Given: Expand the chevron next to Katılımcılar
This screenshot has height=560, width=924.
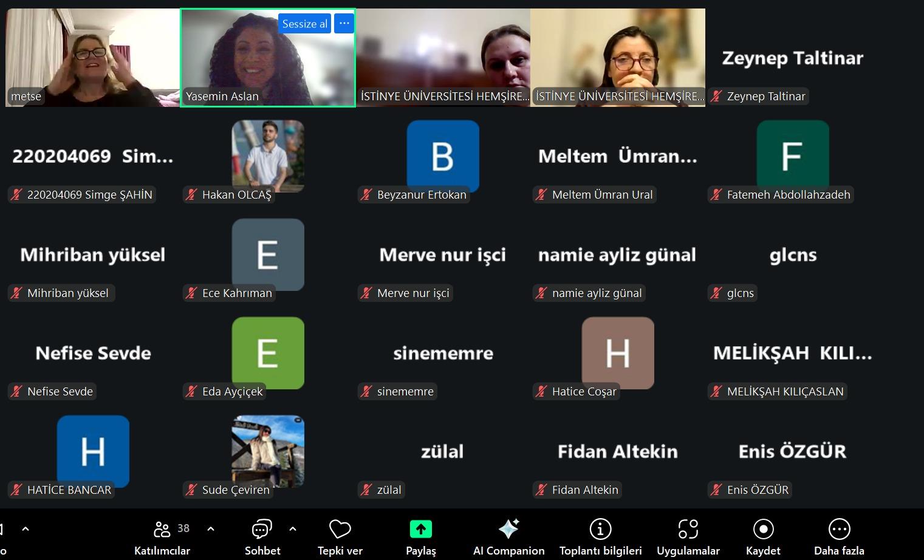Looking at the screenshot, I should (x=211, y=529).
